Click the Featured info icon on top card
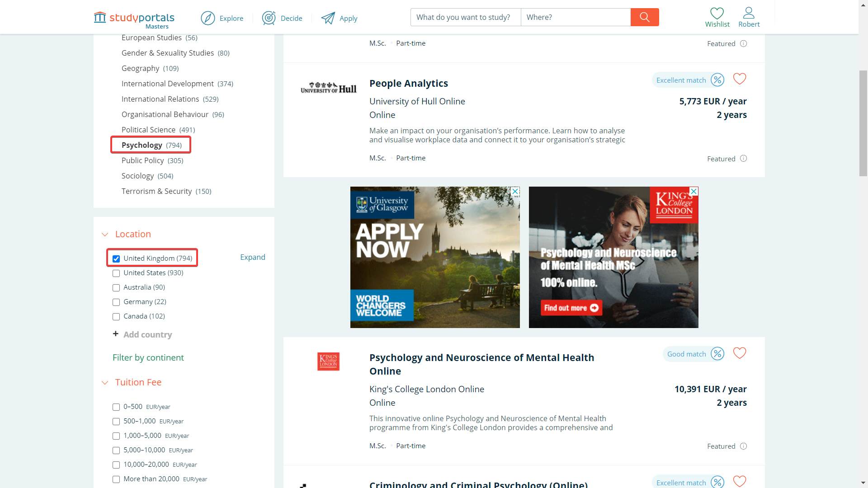This screenshot has height=488, width=868. point(743,43)
